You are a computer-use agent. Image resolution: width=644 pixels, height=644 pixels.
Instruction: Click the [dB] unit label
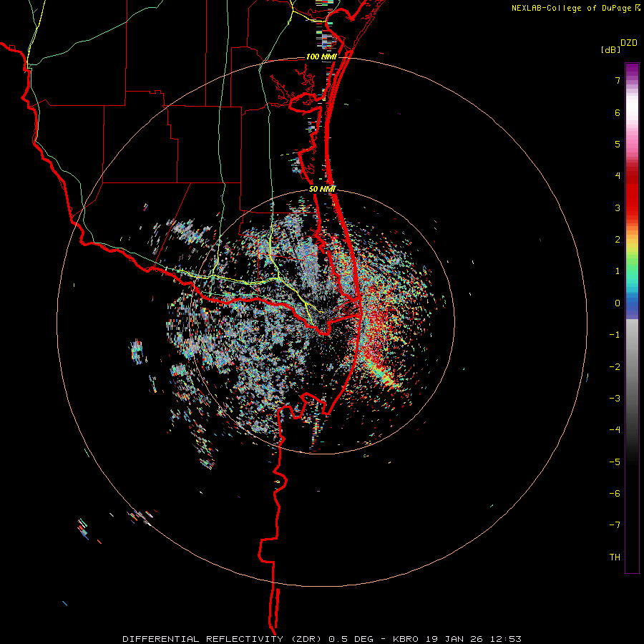(x=610, y=50)
